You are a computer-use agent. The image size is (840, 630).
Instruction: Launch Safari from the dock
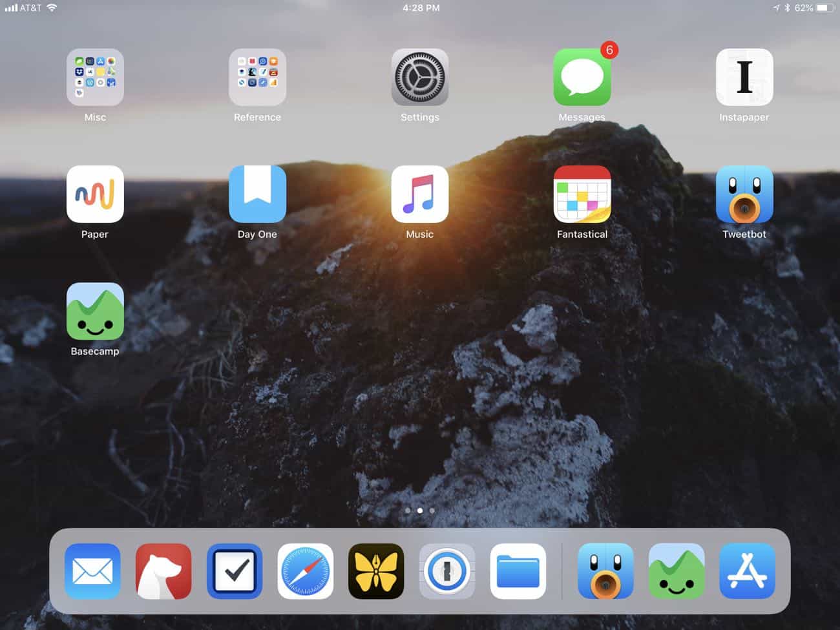tap(305, 571)
